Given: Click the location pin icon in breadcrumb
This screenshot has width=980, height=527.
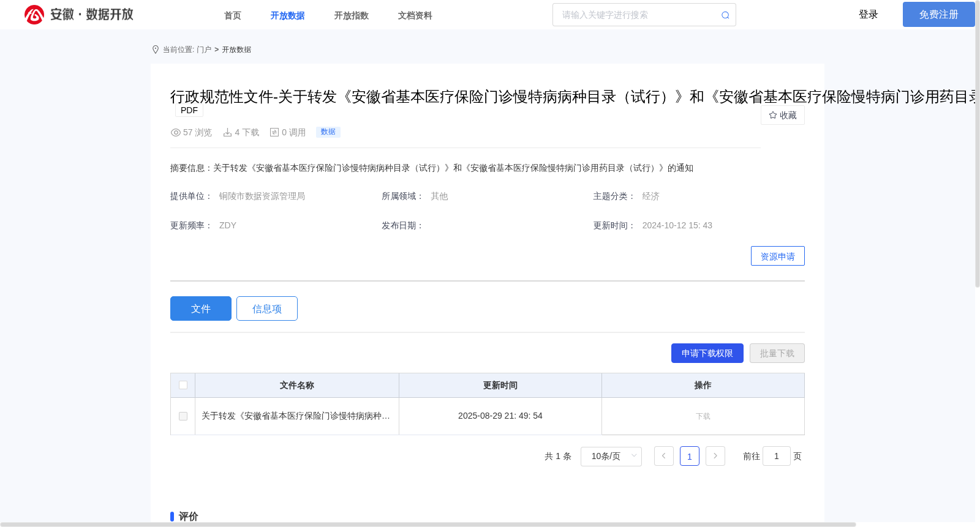Looking at the screenshot, I should point(156,50).
